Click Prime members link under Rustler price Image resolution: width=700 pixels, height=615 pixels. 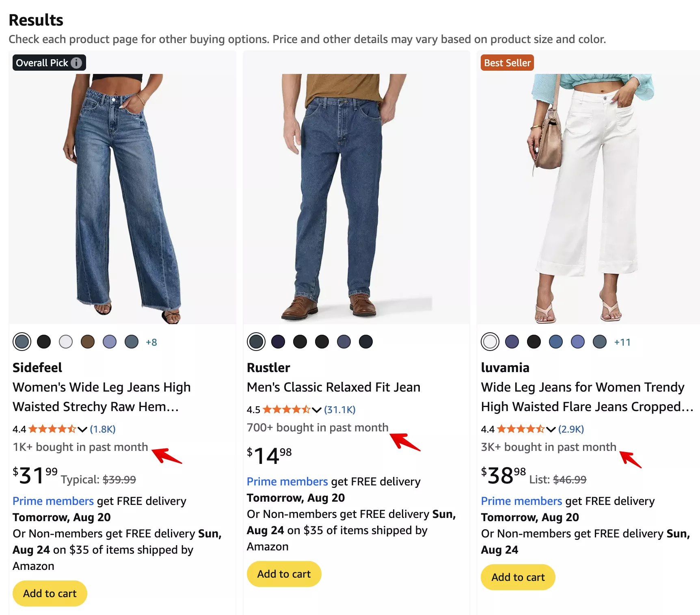(x=287, y=482)
